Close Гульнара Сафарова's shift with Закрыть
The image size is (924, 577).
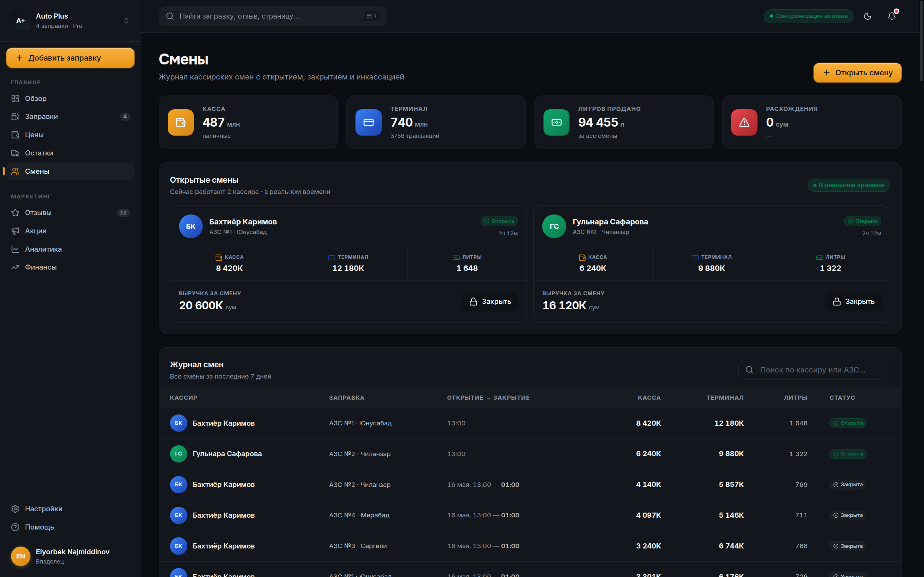coord(853,301)
